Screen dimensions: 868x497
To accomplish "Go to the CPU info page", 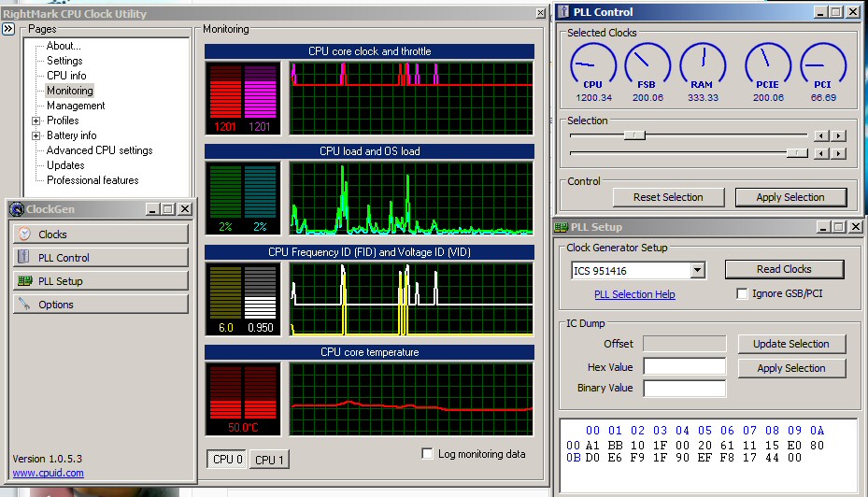I will [x=66, y=76].
